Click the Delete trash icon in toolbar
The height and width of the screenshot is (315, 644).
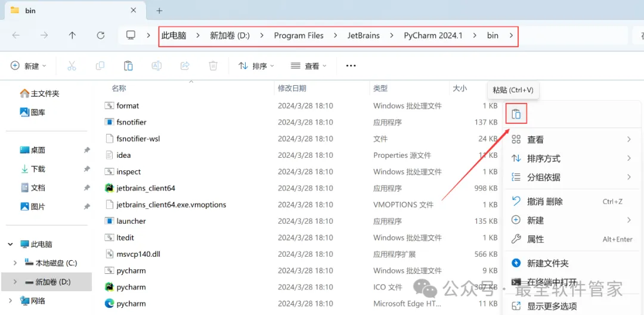pos(213,66)
